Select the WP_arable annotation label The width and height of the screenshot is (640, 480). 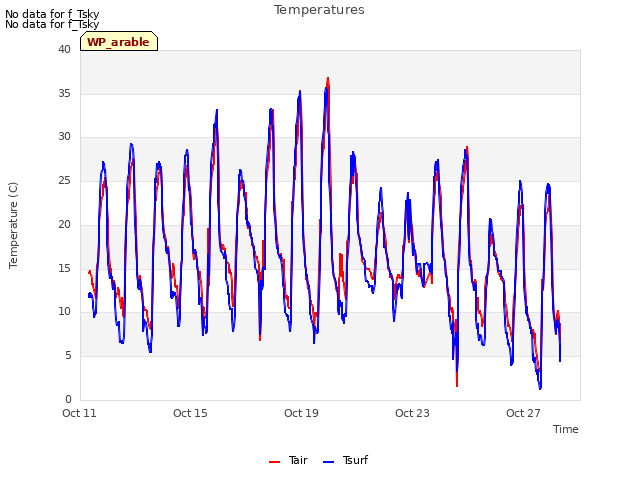pyautogui.click(x=119, y=42)
